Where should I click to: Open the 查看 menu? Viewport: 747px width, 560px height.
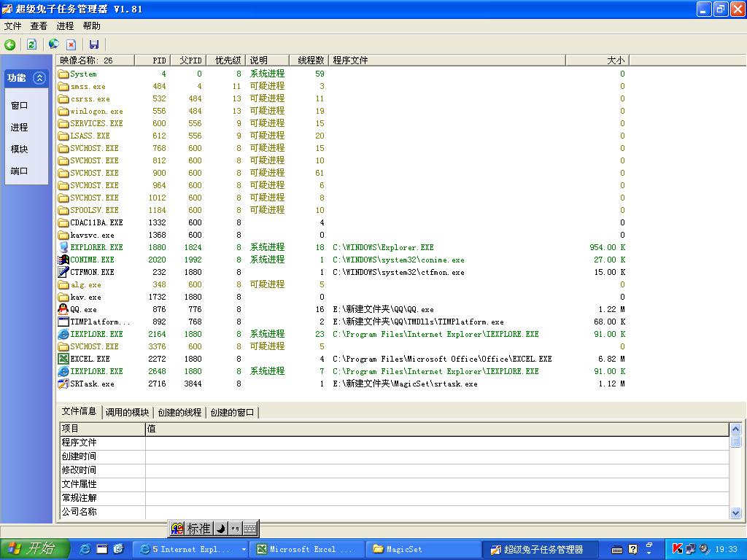(39, 26)
